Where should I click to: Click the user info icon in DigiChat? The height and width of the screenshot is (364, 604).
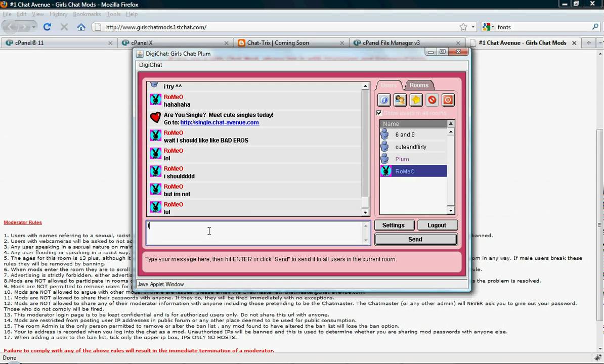pyautogui.click(x=384, y=100)
